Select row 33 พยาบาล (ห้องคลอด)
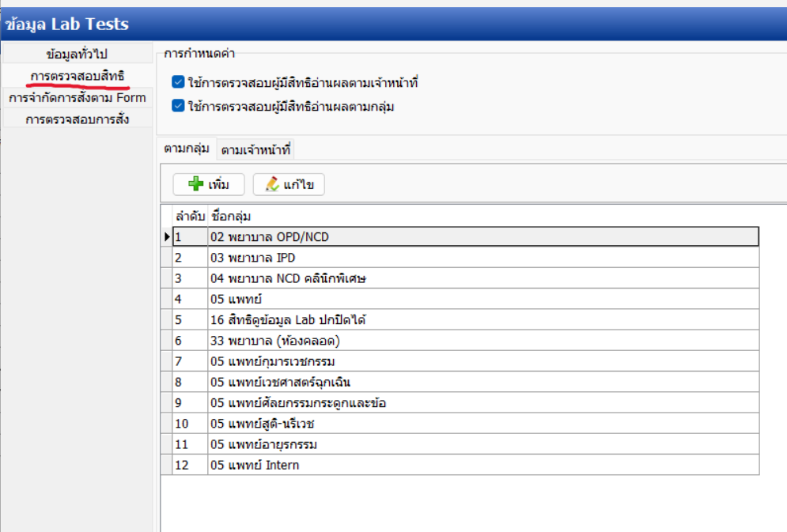Image resolution: width=787 pixels, height=532 pixels. (x=466, y=341)
